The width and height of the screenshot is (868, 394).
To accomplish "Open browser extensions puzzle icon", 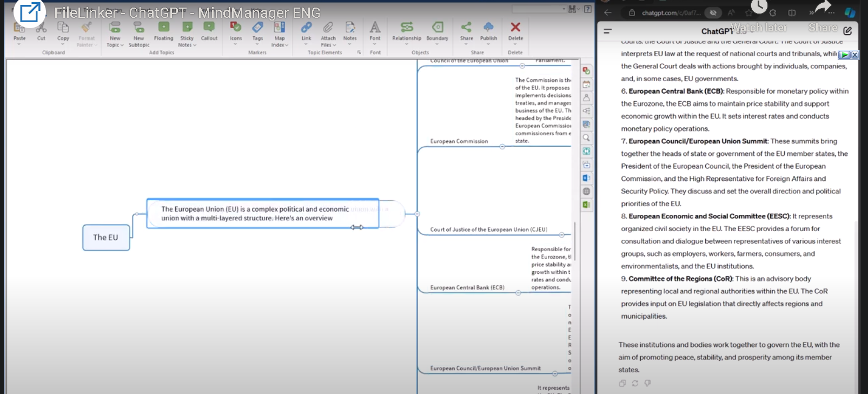I will pyautogui.click(x=773, y=12).
